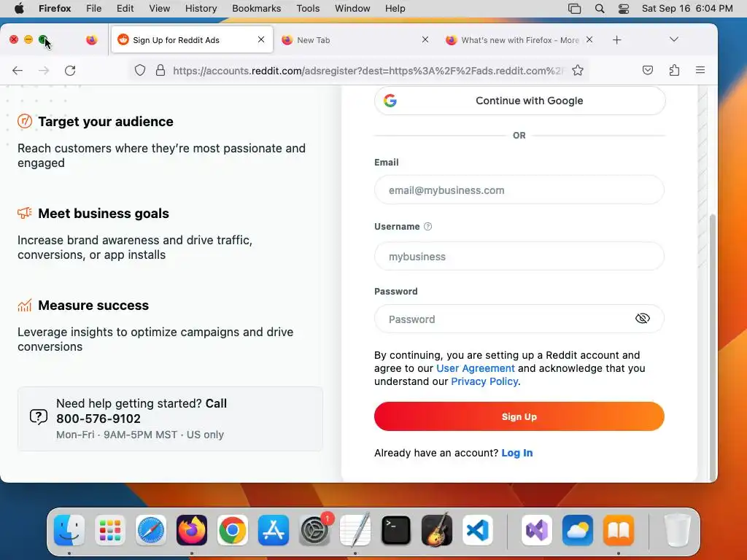Open Visual Studio Code from the dock
The height and width of the screenshot is (560, 747).
pos(478,529)
